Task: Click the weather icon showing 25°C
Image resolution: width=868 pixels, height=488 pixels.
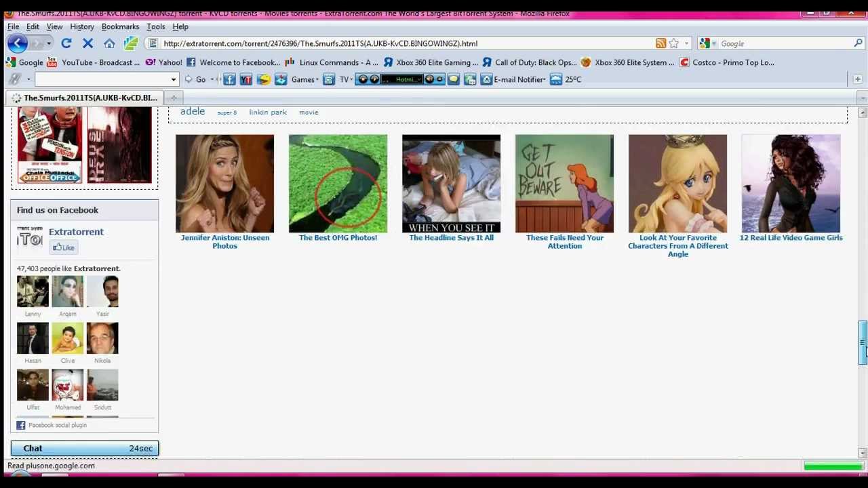Action: pyautogui.click(x=556, y=79)
